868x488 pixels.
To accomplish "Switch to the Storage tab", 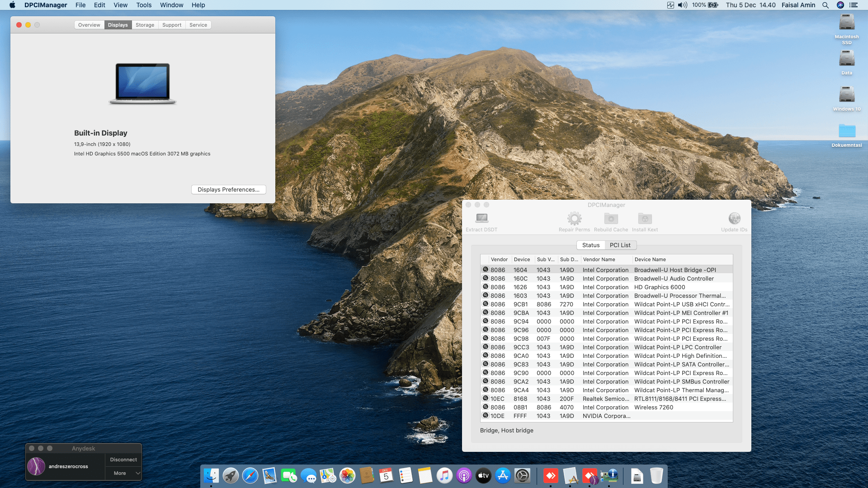I will click(145, 25).
